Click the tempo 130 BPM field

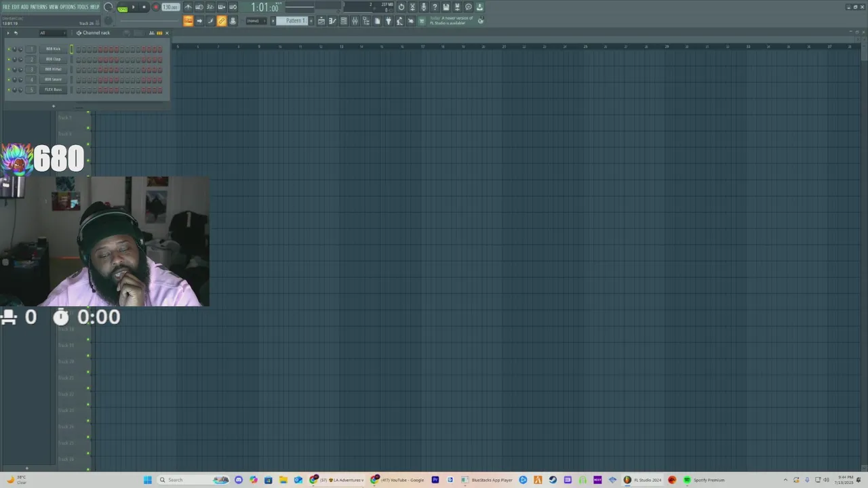170,7
